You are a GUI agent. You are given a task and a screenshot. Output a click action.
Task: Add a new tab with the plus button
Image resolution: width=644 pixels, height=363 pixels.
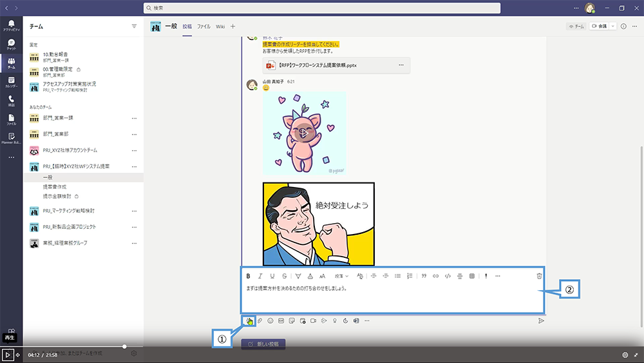pos(232,26)
